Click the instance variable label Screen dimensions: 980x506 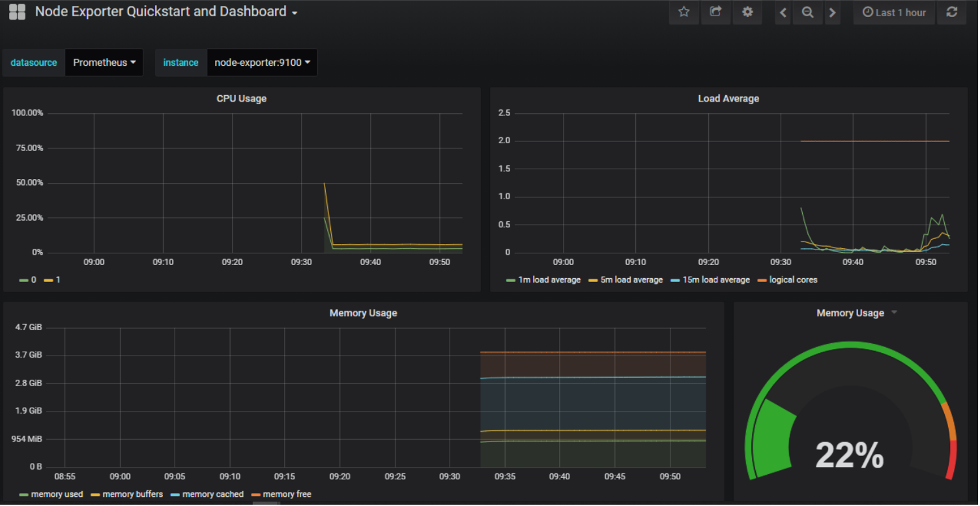click(180, 63)
